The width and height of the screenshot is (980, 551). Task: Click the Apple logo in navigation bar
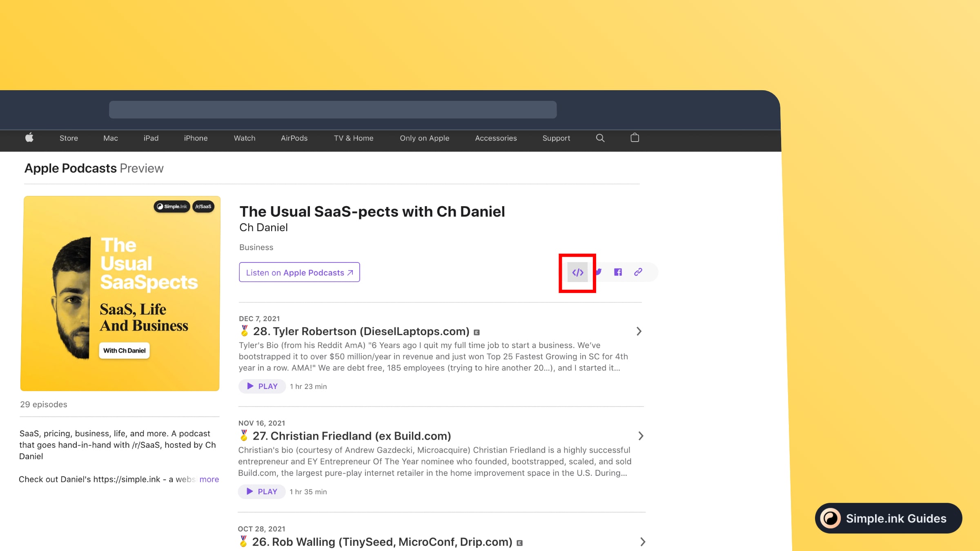tap(29, 138)
